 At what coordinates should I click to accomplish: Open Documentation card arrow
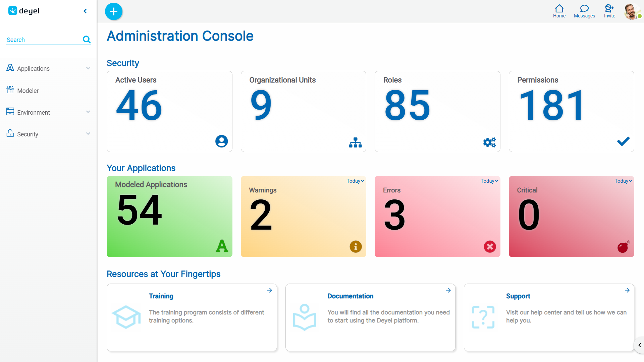[448, 290]
